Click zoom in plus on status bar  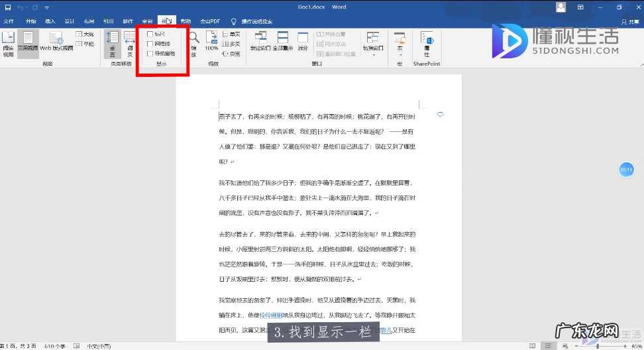tap(625, 346)
